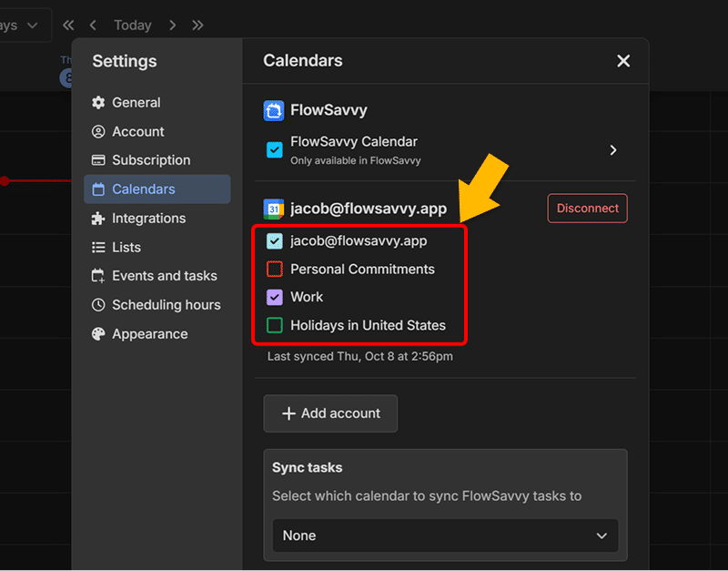Enable the Personal Commitments calendar
Screen dimensions: 728x571
pos(275,270)
